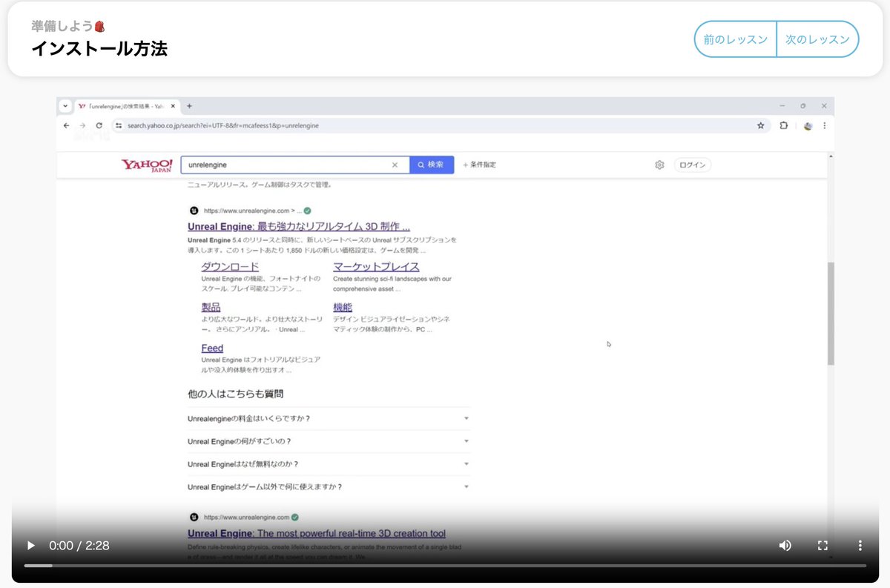Viewport: 890px width, 588px height.
Task: Click the blue 検索 search button
Action: [x=432, y=165]
